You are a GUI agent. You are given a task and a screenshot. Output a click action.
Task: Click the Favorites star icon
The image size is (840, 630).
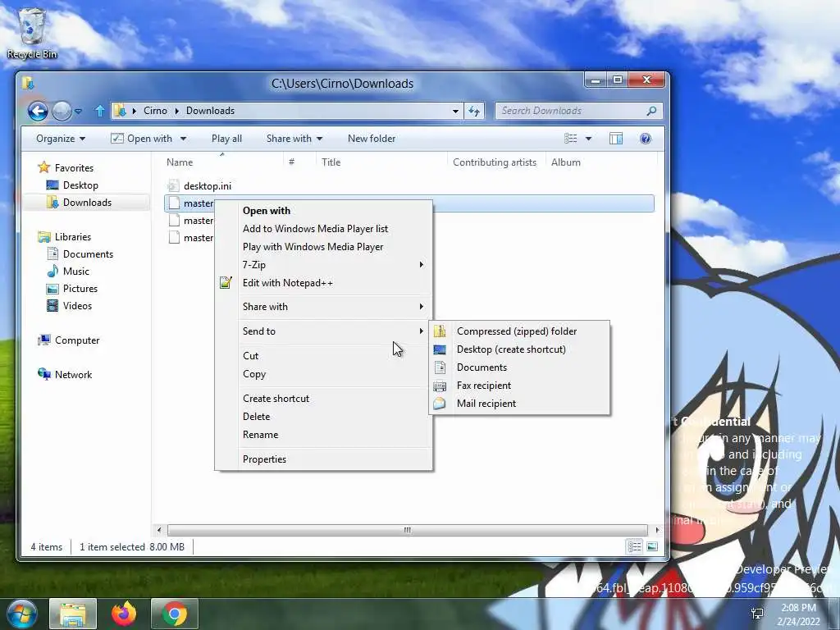(x=44, y=167)
